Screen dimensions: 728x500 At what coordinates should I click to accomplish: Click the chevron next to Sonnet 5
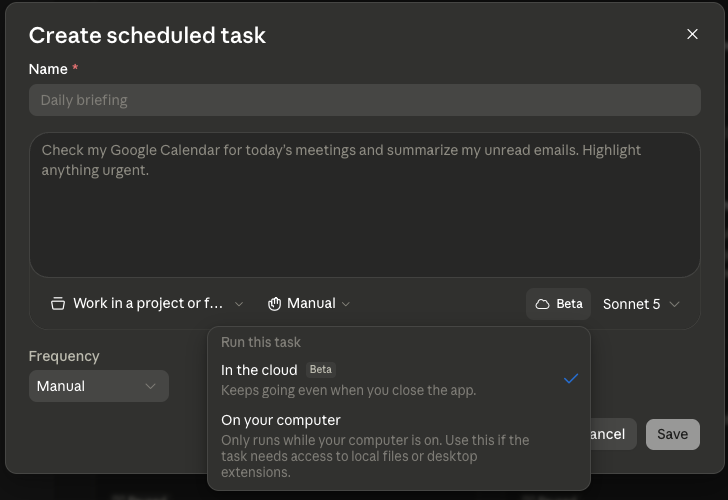(x=674, y=304)
